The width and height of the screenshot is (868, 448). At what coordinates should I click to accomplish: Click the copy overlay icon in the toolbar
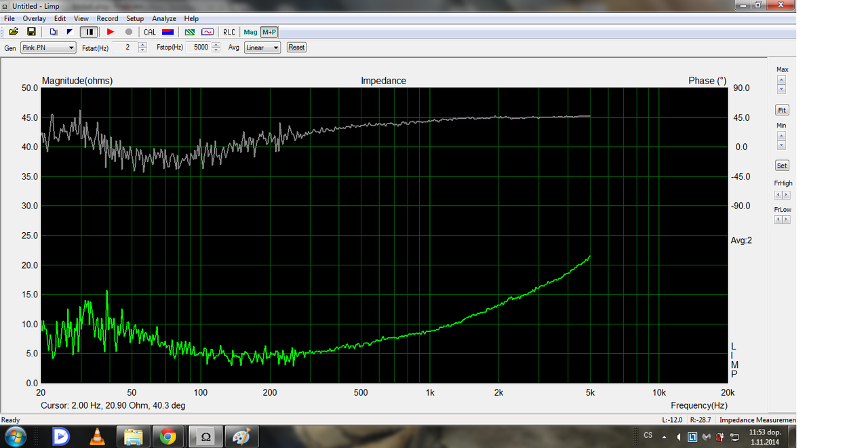(x=54, y=32)
